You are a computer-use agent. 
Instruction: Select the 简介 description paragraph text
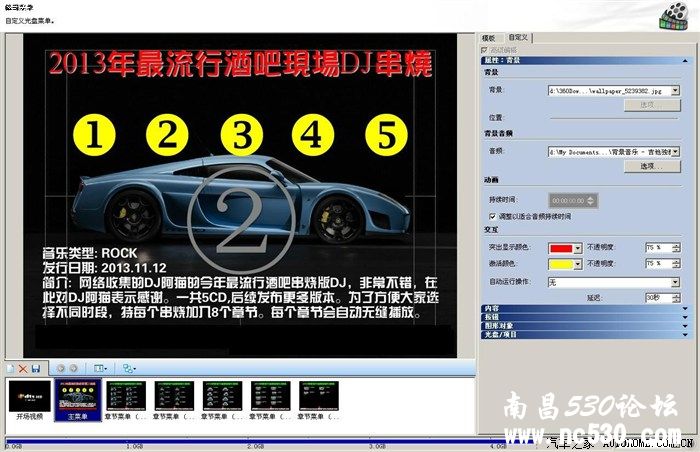(x=240, y=297)
